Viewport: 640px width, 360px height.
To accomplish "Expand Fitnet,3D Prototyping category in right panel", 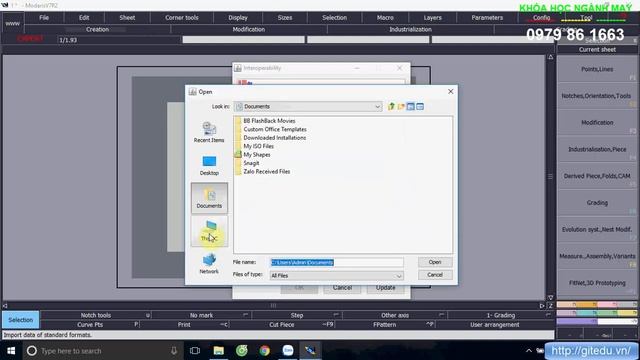I will tap(597, 282).
